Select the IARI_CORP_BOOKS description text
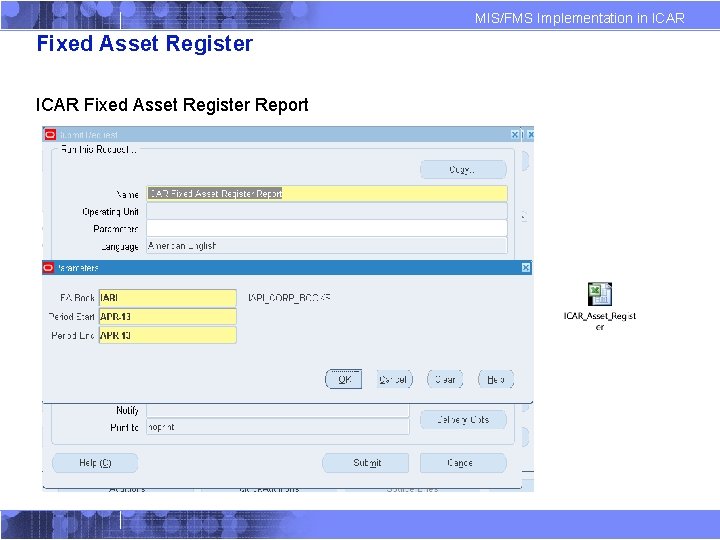The image size is (720, 540). pos(289,298)
